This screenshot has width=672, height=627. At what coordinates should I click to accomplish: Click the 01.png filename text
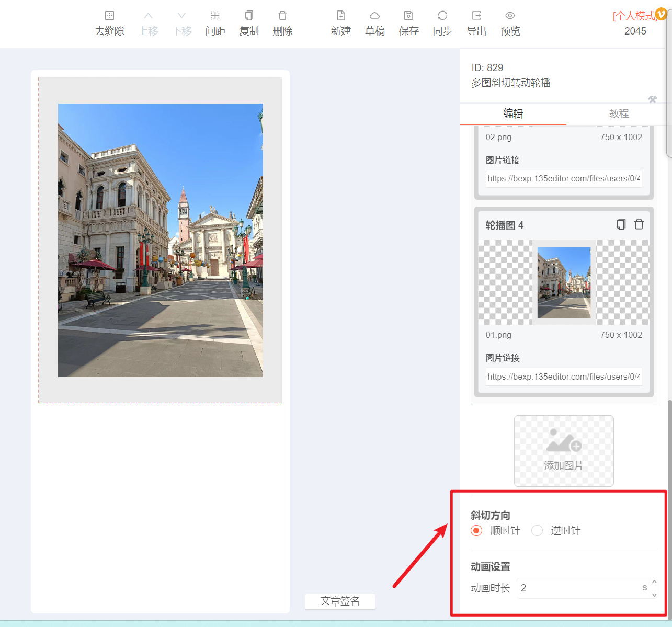point(498,335)
